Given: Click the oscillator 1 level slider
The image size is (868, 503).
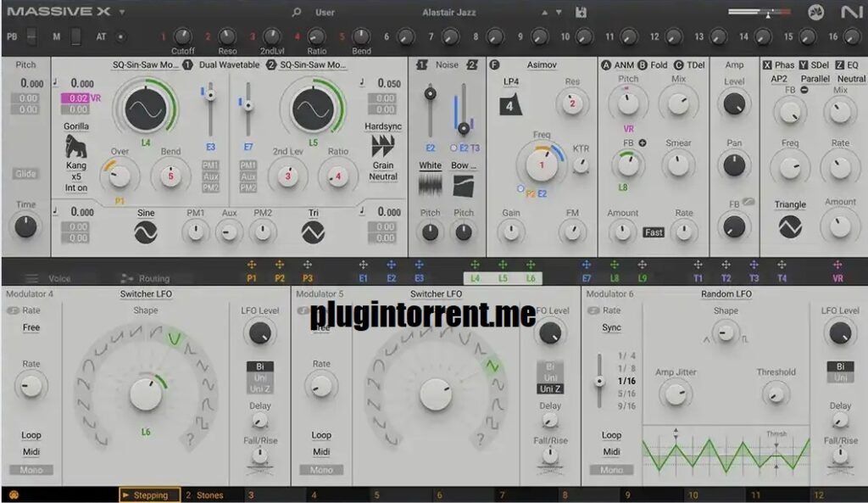Looking at the screenshot, I should 210,111.
